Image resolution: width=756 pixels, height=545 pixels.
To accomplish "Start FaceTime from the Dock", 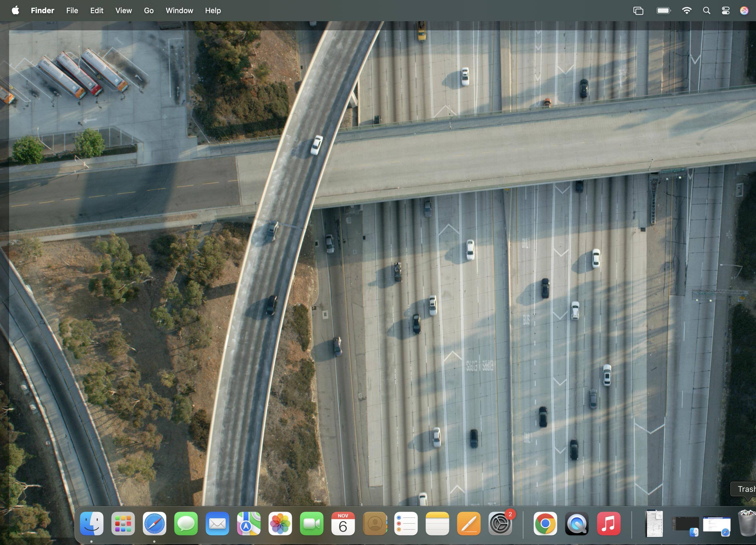I will [x=312, y=524].
